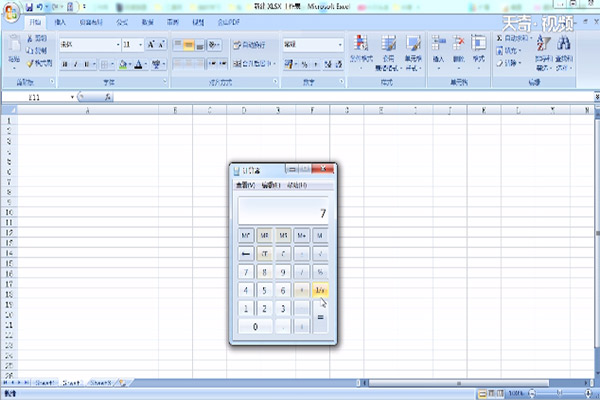This screenshot has width=600, height=400.
Task: Open the calculator View menu
Action: click(x=244, y=185)
